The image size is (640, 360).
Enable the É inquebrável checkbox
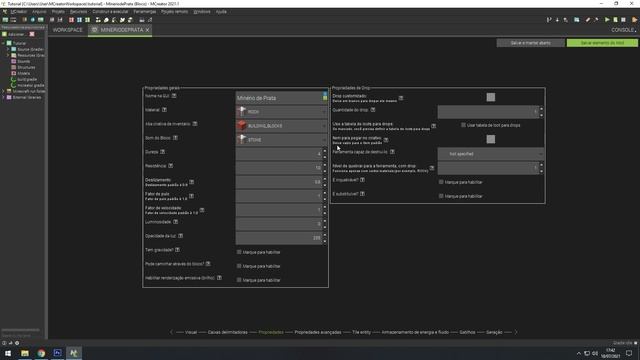[441, 182]
